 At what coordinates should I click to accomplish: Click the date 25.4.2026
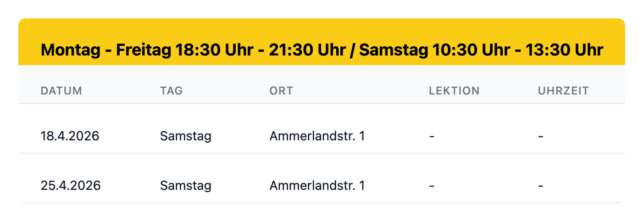(71, 186)
